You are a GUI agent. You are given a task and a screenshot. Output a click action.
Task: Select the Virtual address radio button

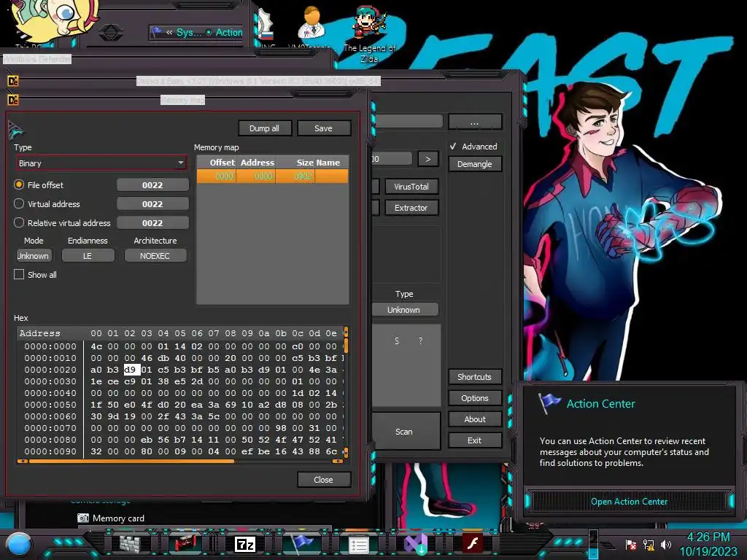point(19,204)
